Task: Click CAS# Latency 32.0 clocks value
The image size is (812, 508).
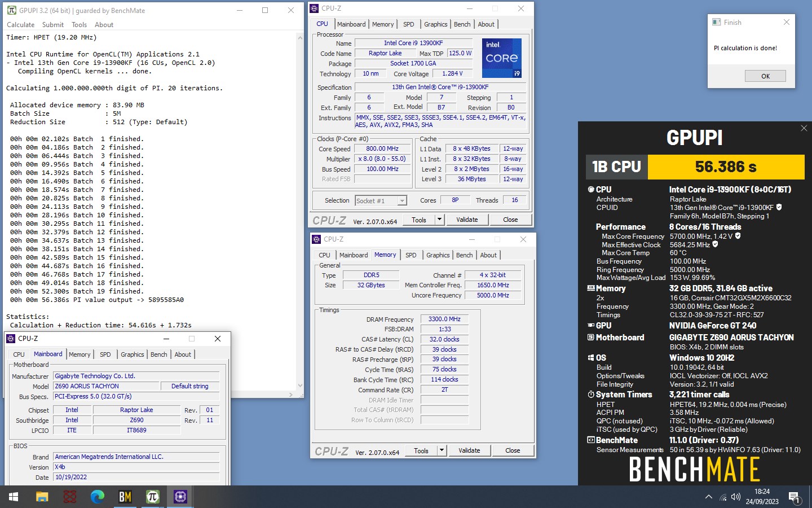Action: pos(445,339)
